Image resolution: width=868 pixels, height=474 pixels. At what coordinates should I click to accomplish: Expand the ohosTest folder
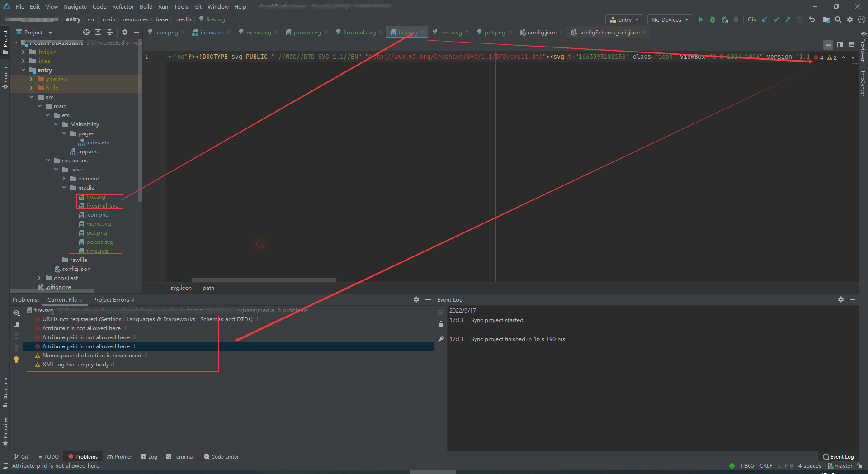(x=39, y=278)
